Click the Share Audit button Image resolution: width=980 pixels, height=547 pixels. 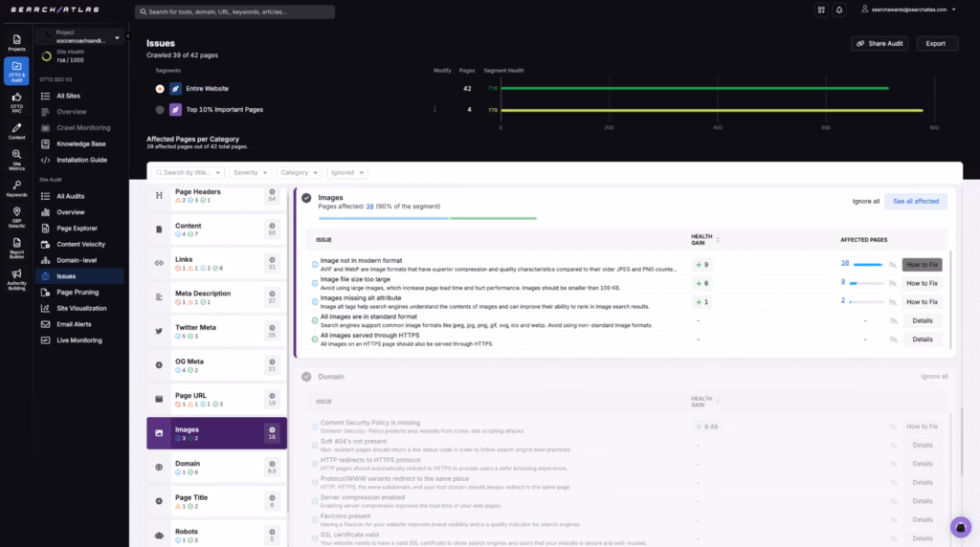[879, 44]
